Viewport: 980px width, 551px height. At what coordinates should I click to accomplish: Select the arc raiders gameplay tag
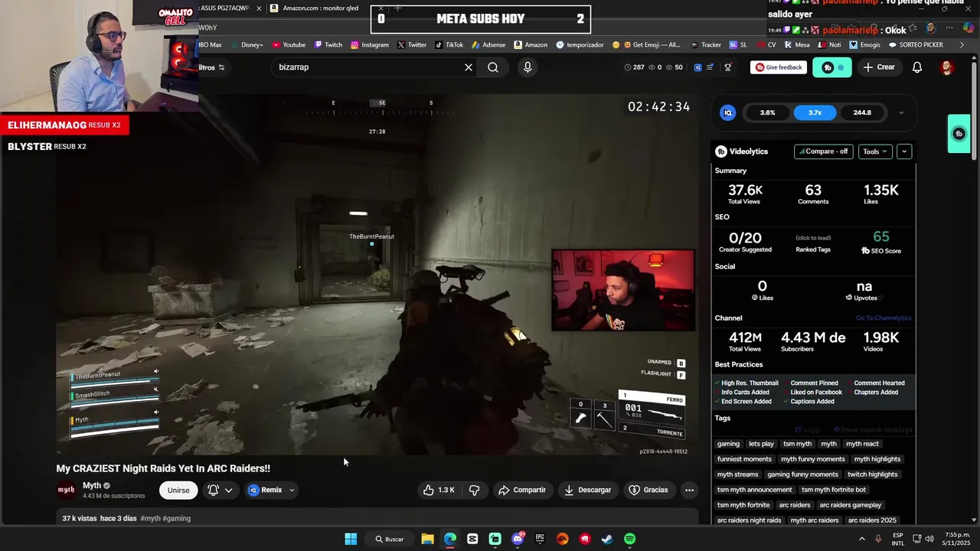coord(850,505)
